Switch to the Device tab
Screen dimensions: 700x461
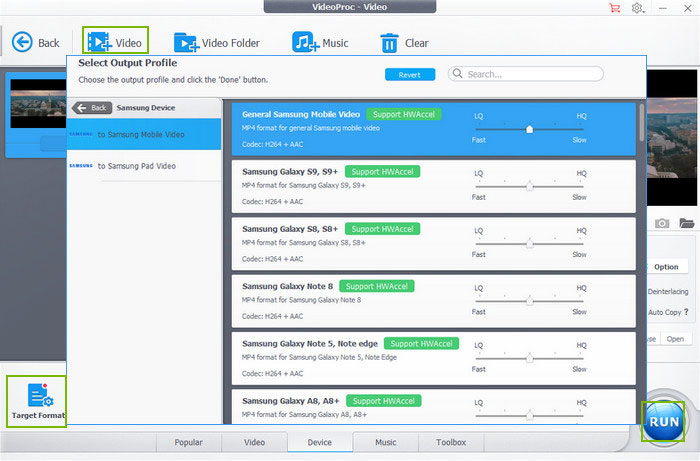[x=320, y=442]
